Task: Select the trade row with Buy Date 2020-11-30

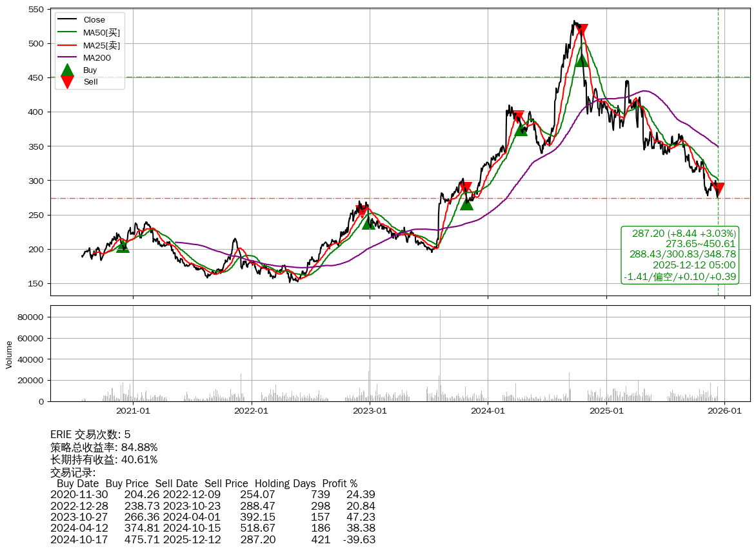Action: click(x=213, y=495)
